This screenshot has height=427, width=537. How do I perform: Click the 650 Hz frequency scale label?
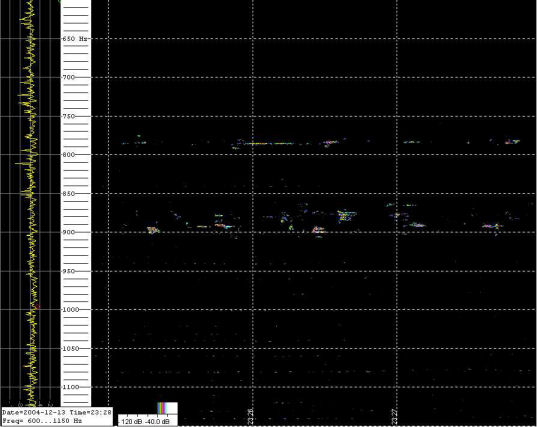click(75, 39)
